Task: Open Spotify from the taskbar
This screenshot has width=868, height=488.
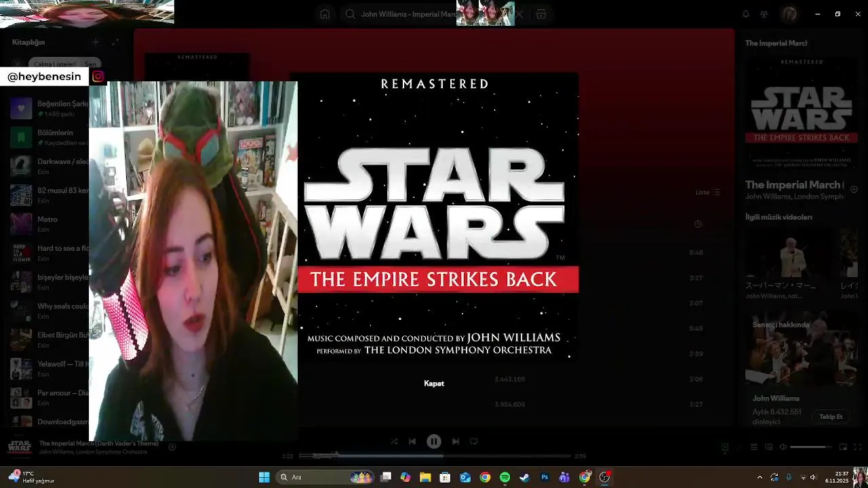Action: tap(505, 477)
